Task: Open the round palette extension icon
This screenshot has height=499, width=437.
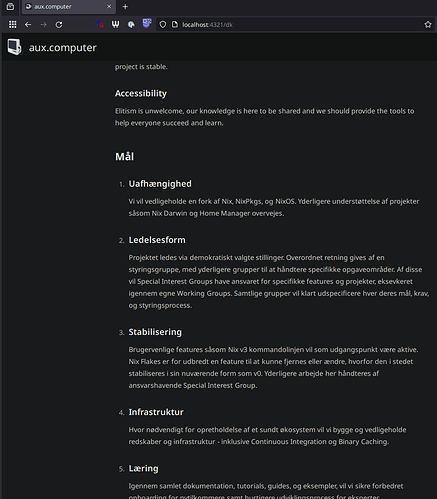Action: pyautogui.click(x=131, y=24)
